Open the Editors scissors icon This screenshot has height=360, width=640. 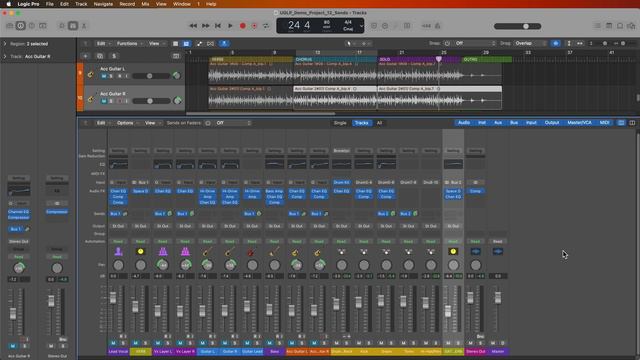(84, 26)
